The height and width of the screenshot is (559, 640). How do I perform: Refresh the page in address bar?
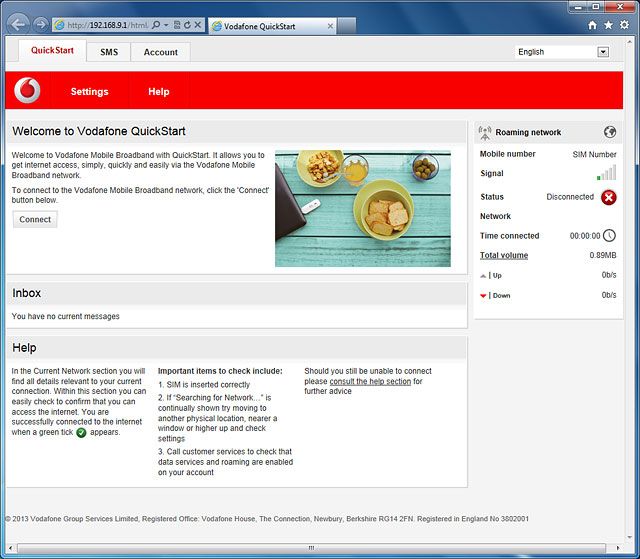[187, 25]
